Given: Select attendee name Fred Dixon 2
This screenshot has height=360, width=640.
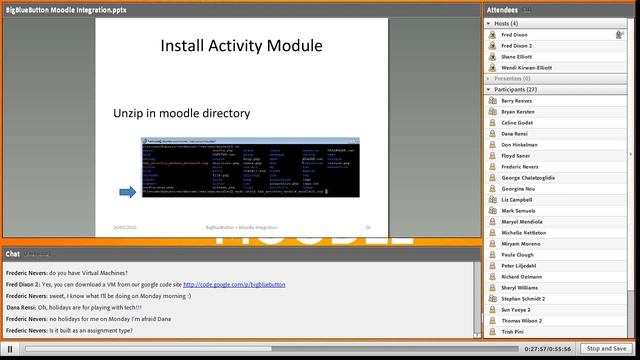Looking at the screenshot, I should click(x=516, y=46).
